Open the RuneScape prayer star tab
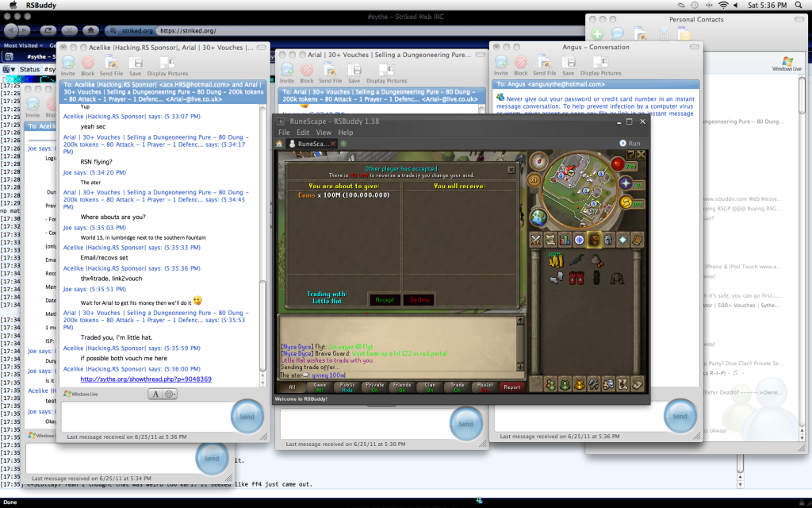812x508 pixels. [x=622, y=240]
